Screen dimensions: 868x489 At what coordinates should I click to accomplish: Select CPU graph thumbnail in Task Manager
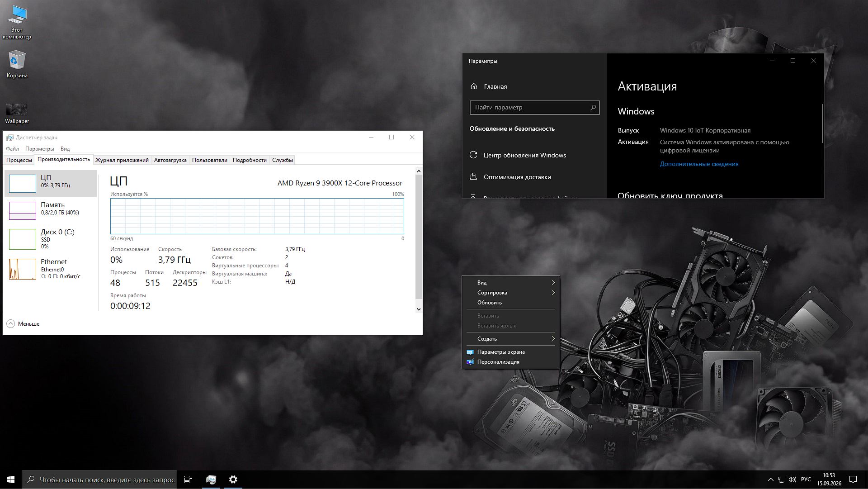23,183
